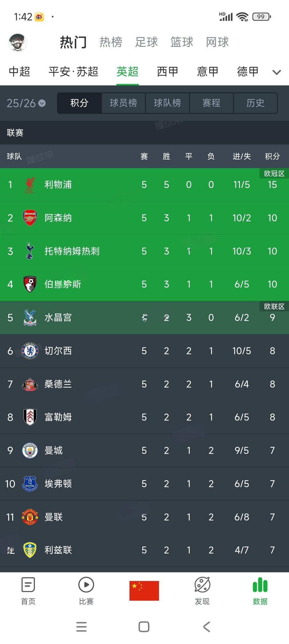Open the 25/26 season dropdown

pos(26,103)
